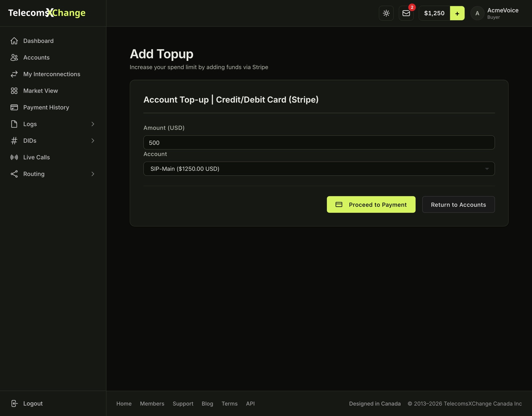The width and height of the screenshot is (532, 416).
Task: Click the Market View grid icon
Action: point(14,91)
